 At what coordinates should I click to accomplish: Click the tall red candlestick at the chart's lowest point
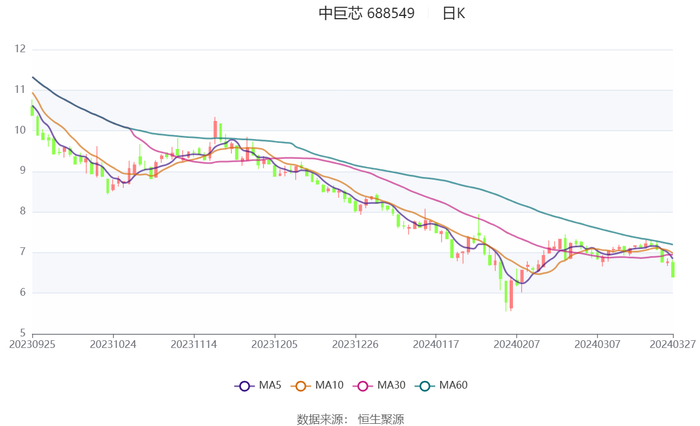click(x=510, y=294)
